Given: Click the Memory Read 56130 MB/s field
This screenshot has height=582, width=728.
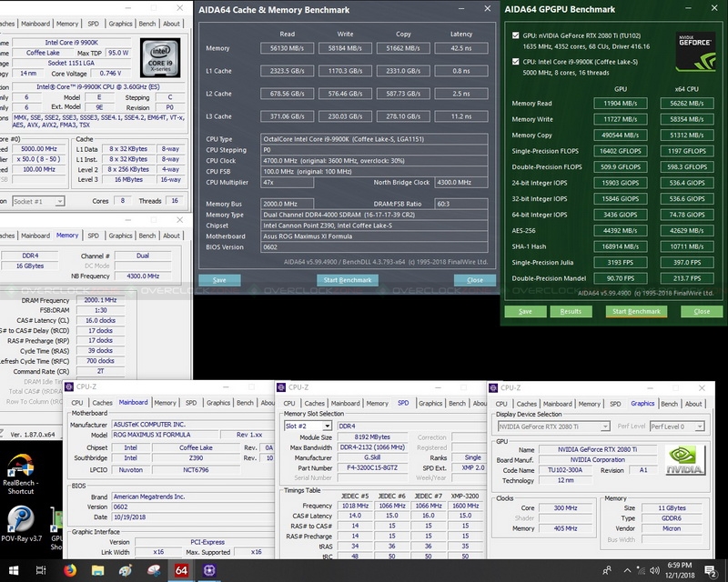Looking at the screenshot, I should pyautogui.click(x=287, y=48).
